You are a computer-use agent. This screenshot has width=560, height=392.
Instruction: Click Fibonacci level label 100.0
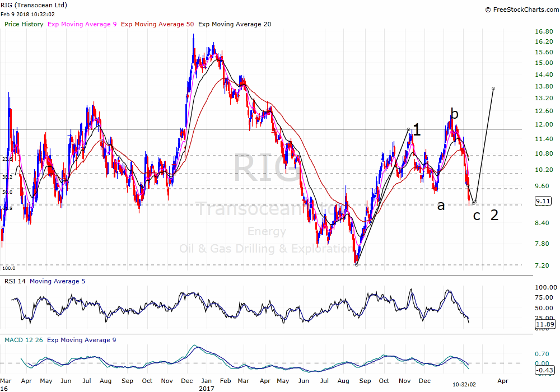(x=8, y=268)
